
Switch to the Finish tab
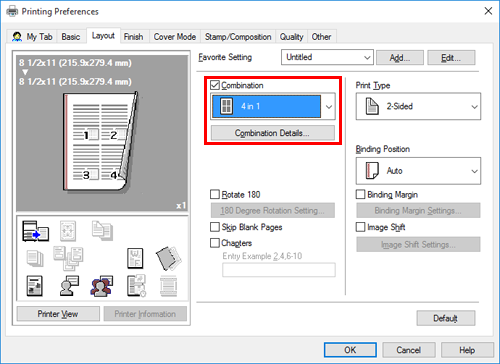click(x=133, y=37)
